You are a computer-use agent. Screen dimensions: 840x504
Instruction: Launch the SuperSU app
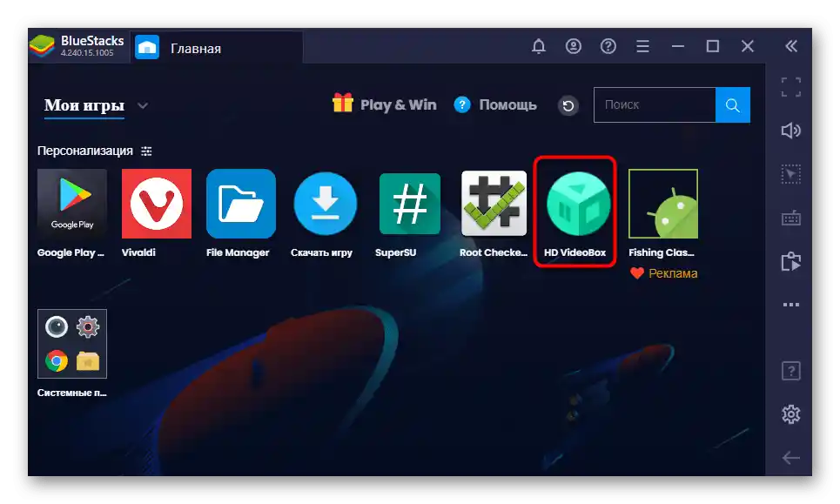click(x=410, y=204)
